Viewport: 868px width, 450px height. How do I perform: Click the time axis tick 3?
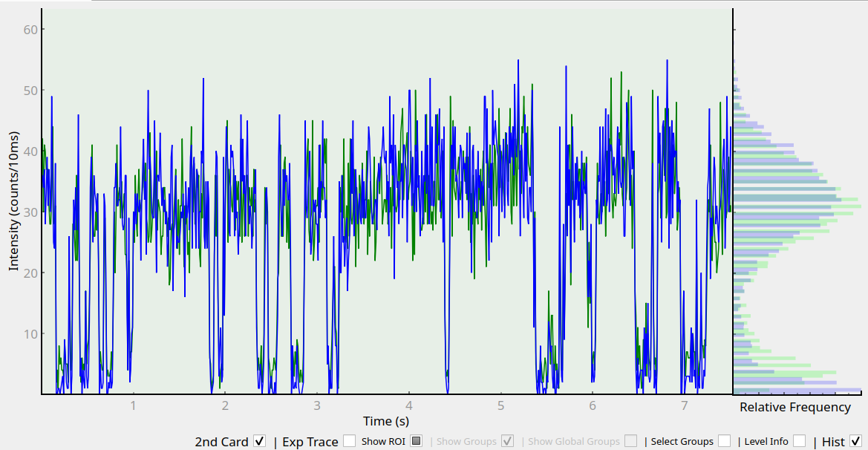point(317,405)
